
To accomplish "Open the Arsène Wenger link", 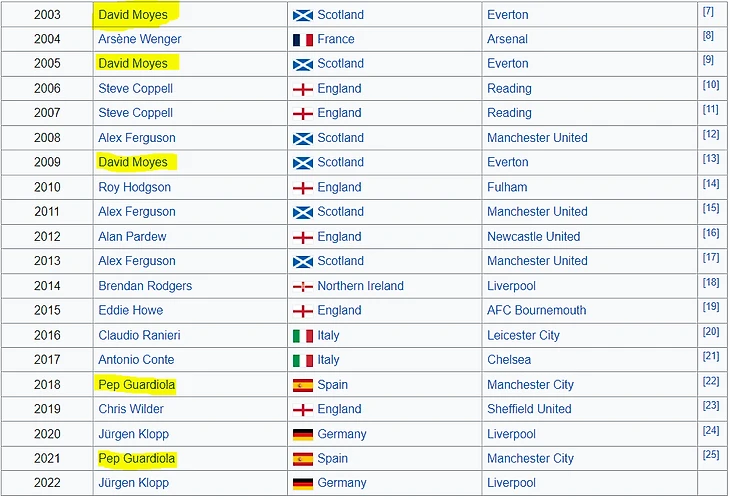I will click(139, 40).
